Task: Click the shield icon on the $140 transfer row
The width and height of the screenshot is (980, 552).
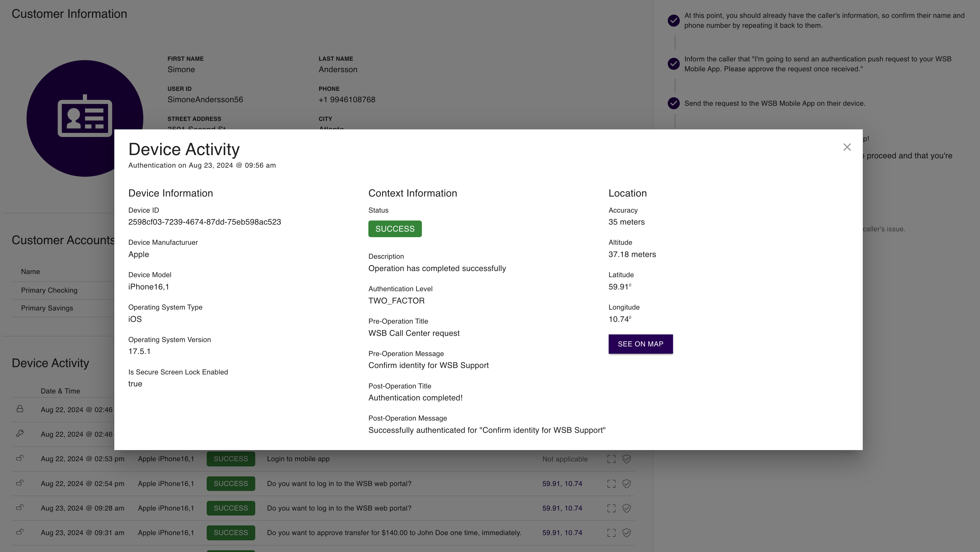Action: [627, 533]
